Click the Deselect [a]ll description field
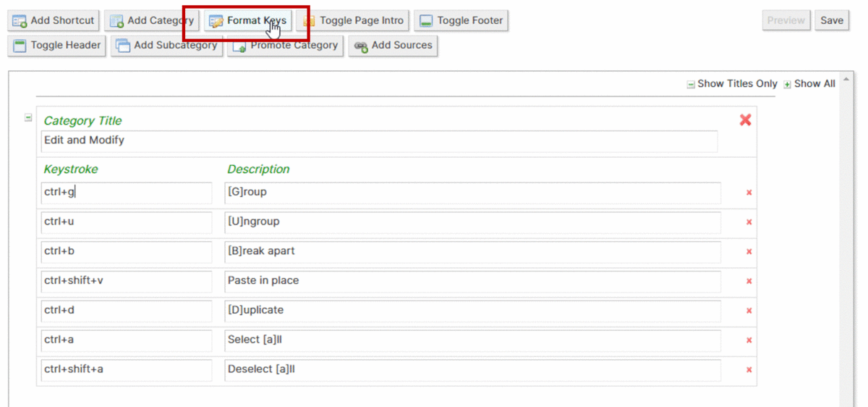 472,370
